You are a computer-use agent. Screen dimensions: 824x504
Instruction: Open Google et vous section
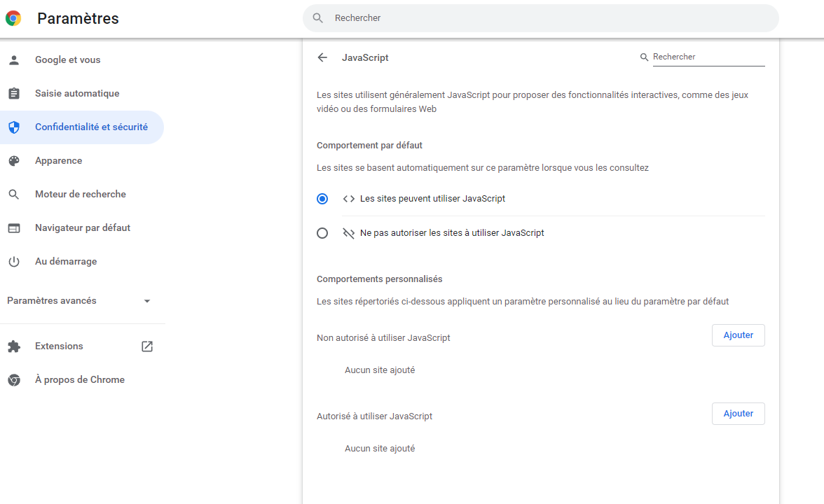click(x=82, y=60)
